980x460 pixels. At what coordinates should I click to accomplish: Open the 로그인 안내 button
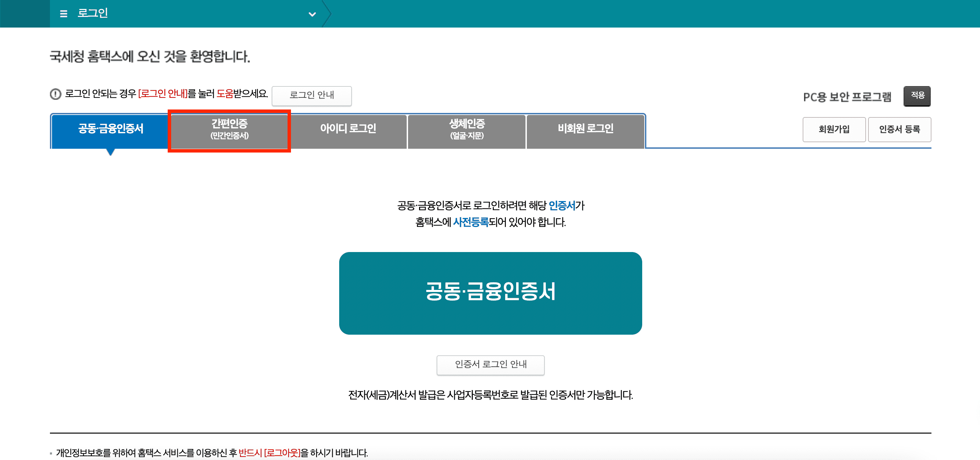[x=311, y=95]
